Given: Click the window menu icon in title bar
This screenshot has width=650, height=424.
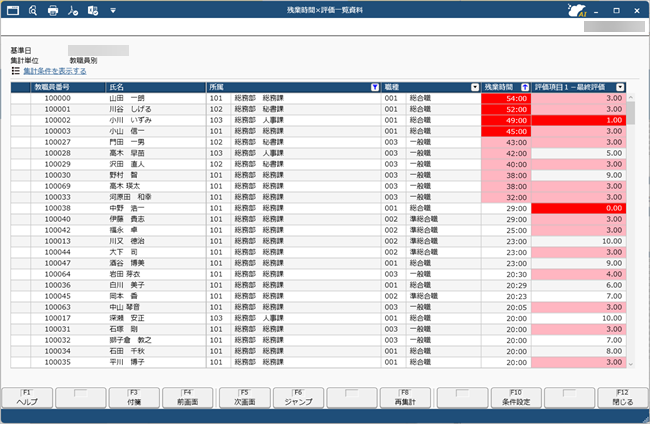Looking at the screenshot, I should click(x=13, y=10).
